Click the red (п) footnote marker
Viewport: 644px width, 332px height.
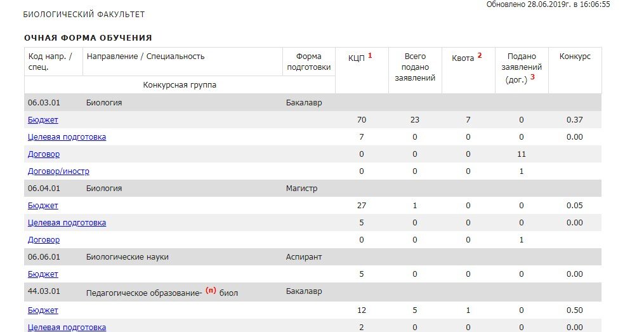tap(211, 290)
